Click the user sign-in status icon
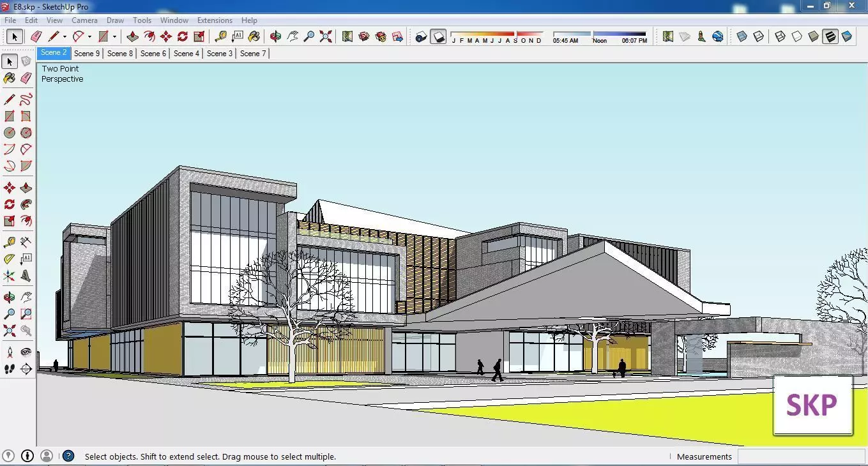Viewport: 868px width, 466px height. (x=47, y=456)
